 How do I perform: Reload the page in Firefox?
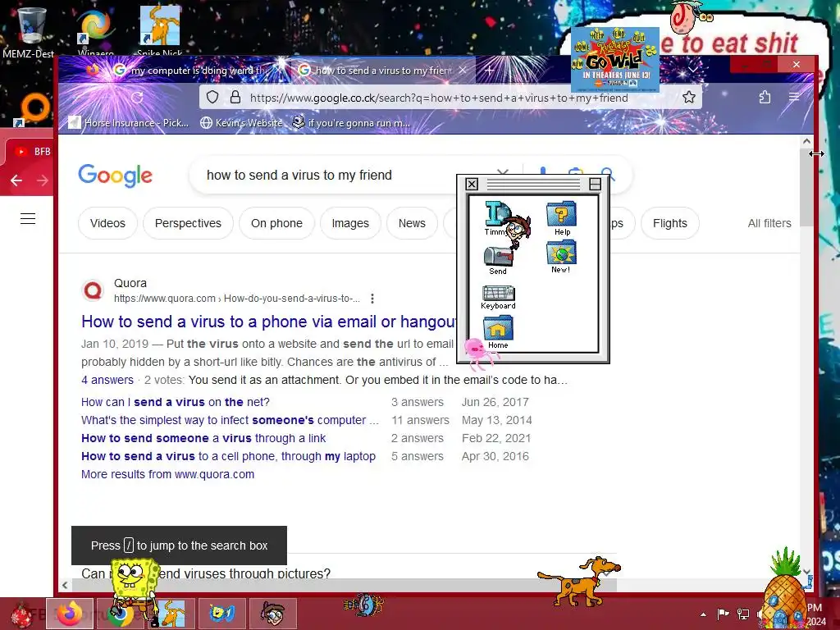tap(137, 98)
